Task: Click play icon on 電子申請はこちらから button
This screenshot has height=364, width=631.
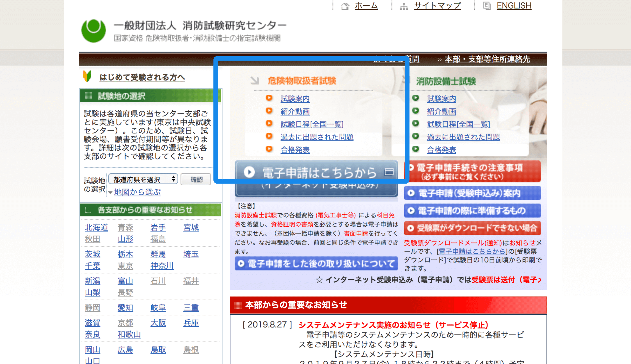Action: [x=249, y=172]
